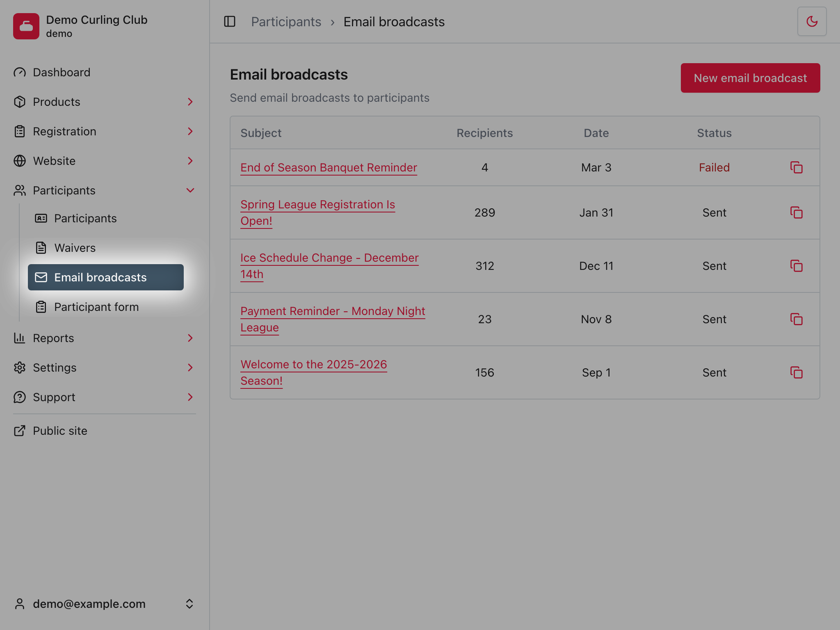Screen dimensions: 840x630
Task: Click the Participants people icon in sidebar
Action: 20,190
